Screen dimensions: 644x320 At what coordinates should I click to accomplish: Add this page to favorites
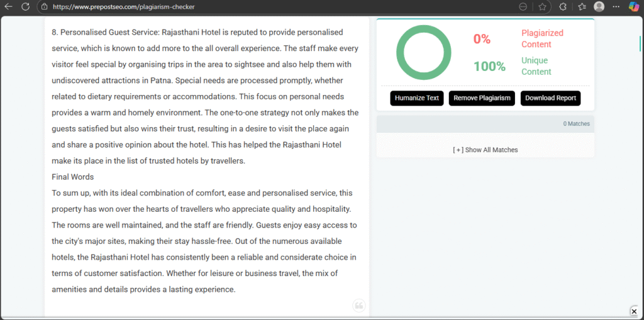[542, 6]
